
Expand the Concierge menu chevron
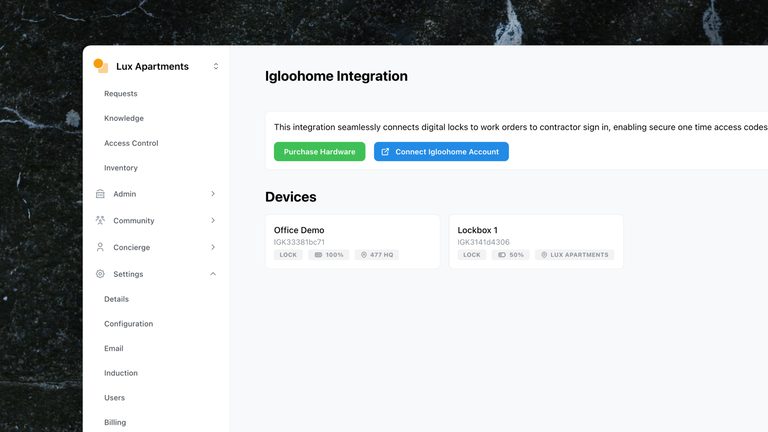(x=213, y=247)
